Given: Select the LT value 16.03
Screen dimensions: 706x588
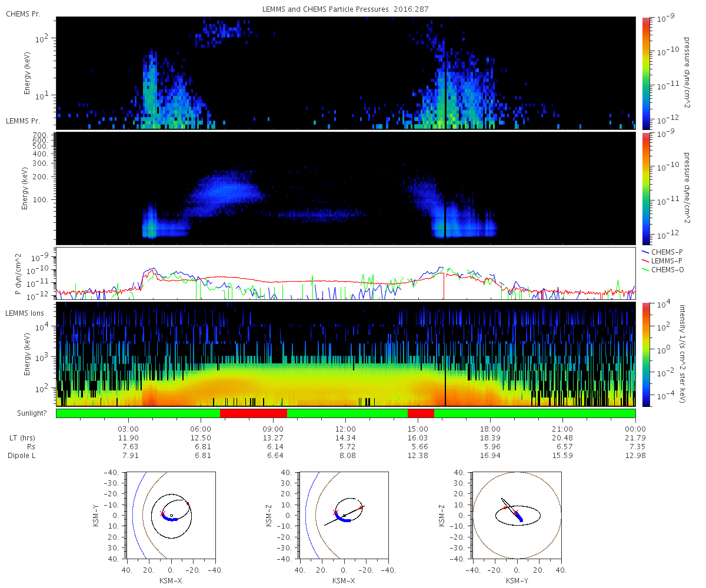Looking at the screenshot, I should click(x=418, y=438).
